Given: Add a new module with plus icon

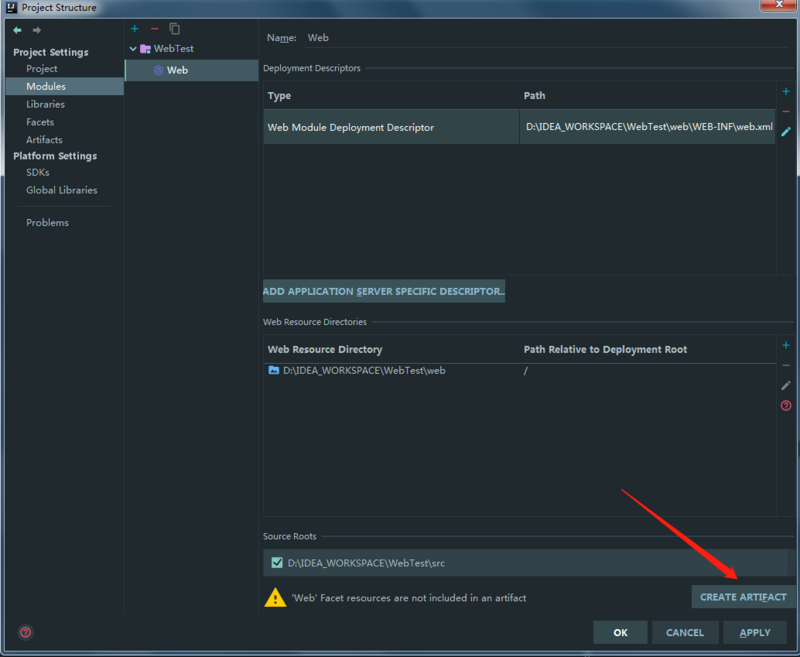Looking at the screenshot, I should tap(135, 29).
